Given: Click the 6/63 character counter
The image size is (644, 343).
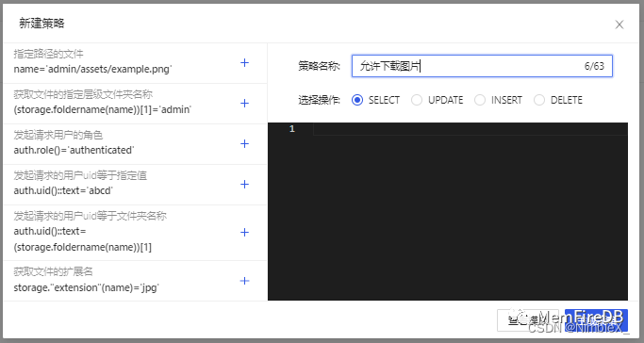Looking at the screenshot, I should coord(594,66).
